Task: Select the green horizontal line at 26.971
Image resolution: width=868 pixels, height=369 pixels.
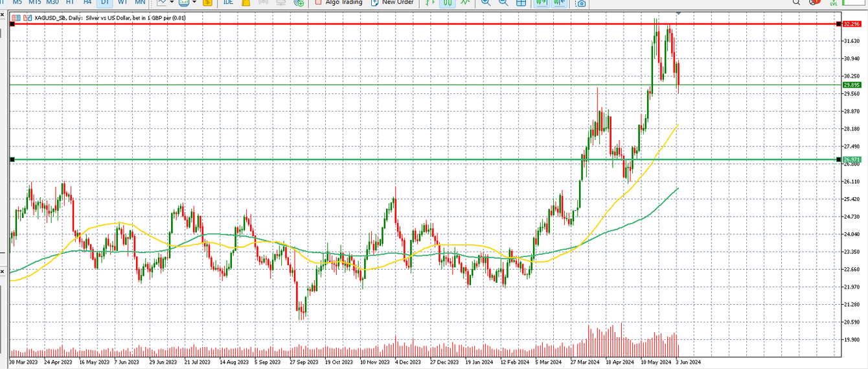Action: 424,160
